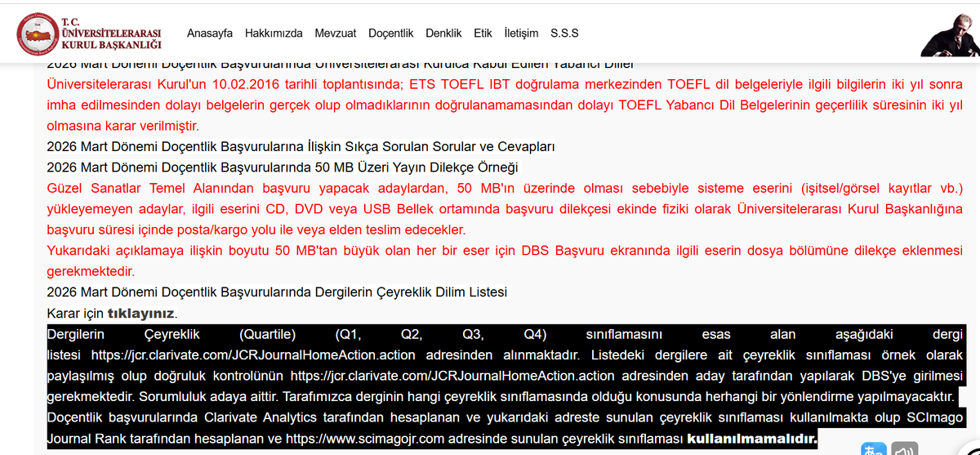Click the bold kullanılmamalıdır word
The height and width of the screenshot is (455, 980).
click(x=752, y=439)
